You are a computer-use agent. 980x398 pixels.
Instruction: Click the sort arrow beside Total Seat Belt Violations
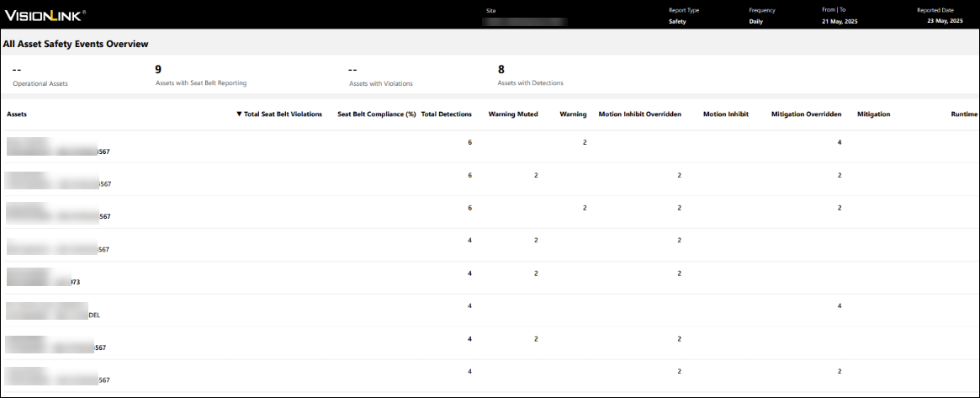(239, 114)
